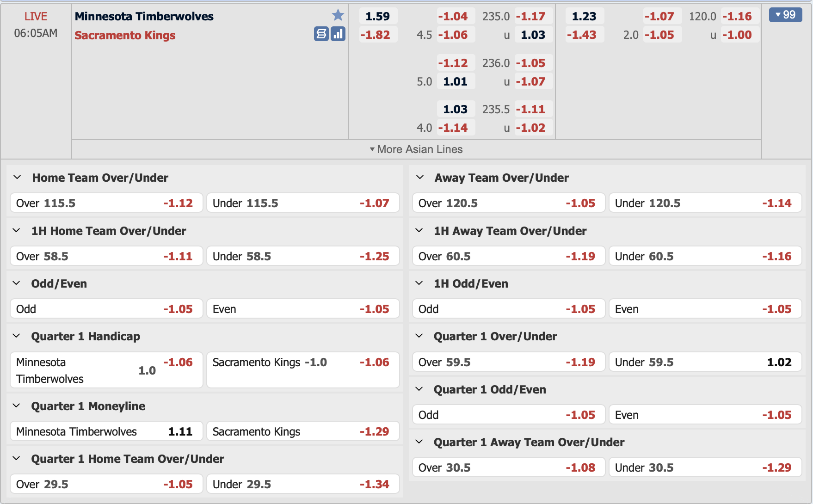This screenshot has height=504, width=813.
Task: Open the match statistics chart icon
Action: [x=338, y=34]
